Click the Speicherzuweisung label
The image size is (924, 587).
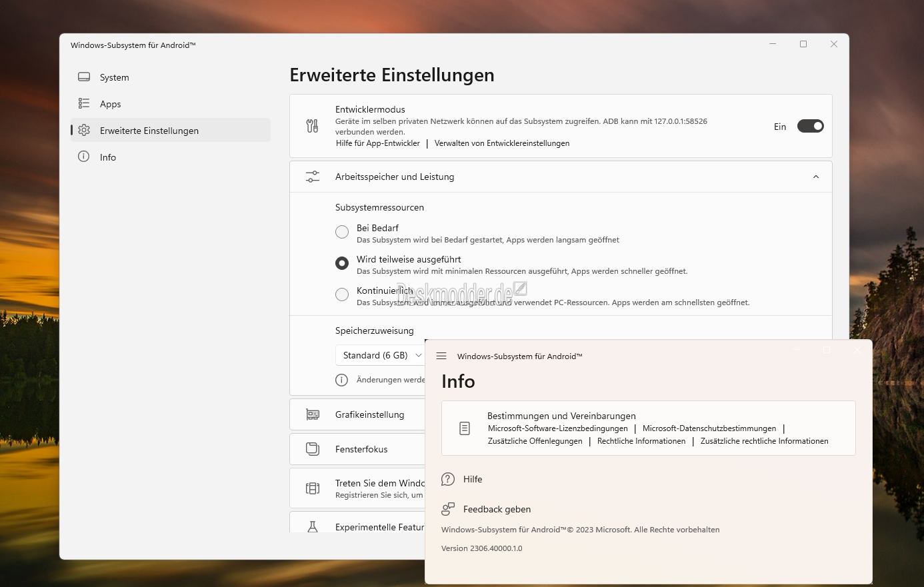point(375,330)
